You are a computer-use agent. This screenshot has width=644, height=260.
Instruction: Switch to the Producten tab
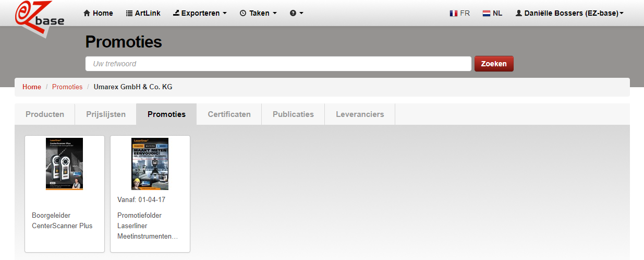coord(45,114)
